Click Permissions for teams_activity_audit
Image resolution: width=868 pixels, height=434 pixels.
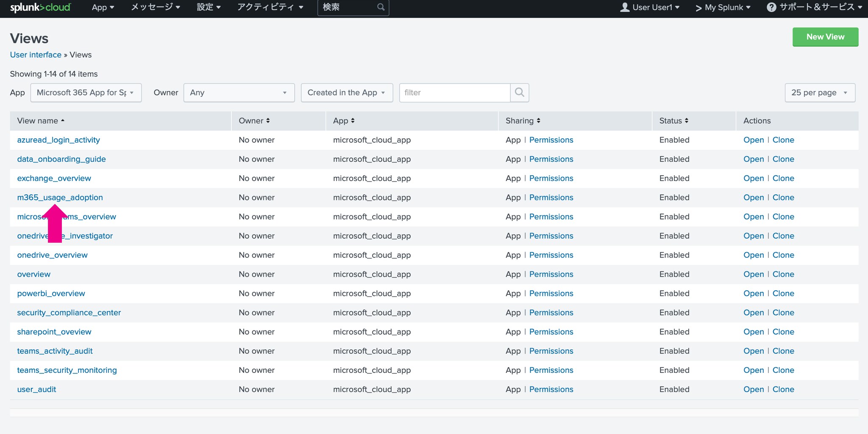click(551, 351)
